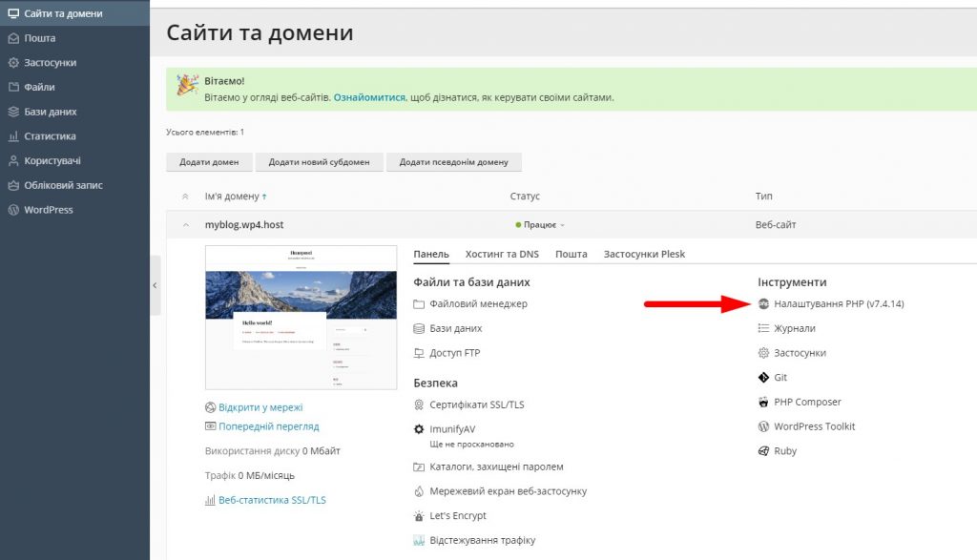Click the ImunifyAV gear icon

point(419,429)
